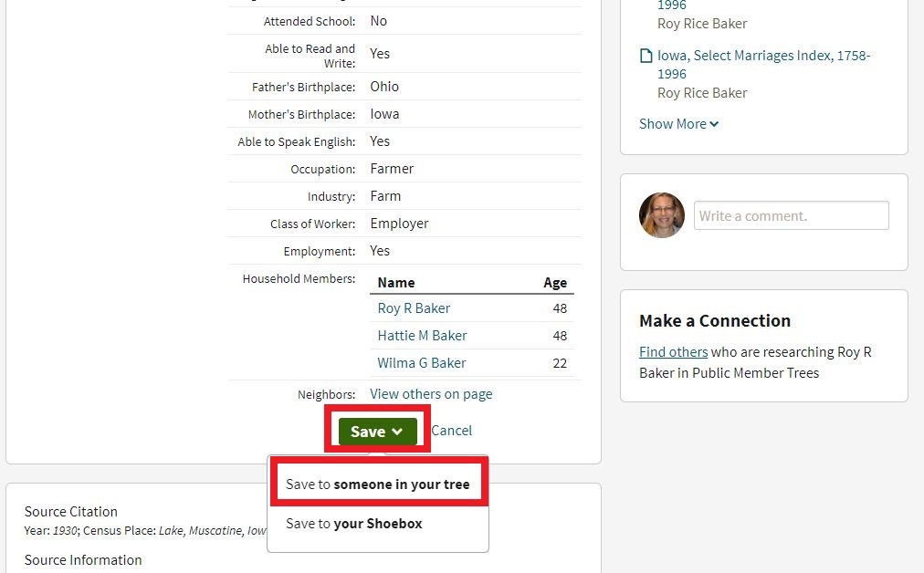924x573 pixels.
Task: Click the Age column header
Action: (555, 283)
